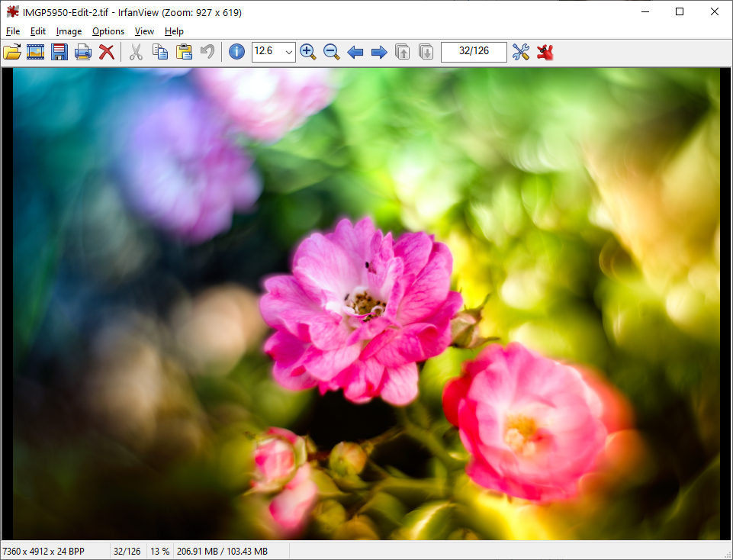Click the Paste clipboard icon
The width and height of the screenshot is (733, 560).
click(x=184, y=52)
